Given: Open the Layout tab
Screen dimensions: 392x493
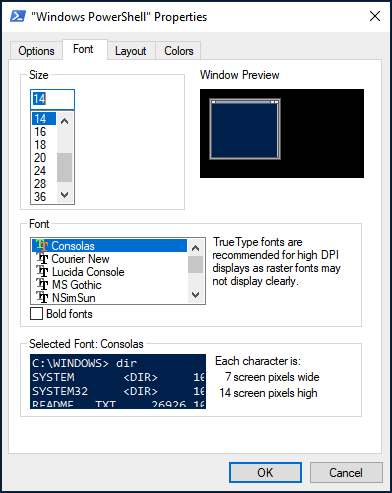Looking at the screenshot, I should tap(130, 51).
